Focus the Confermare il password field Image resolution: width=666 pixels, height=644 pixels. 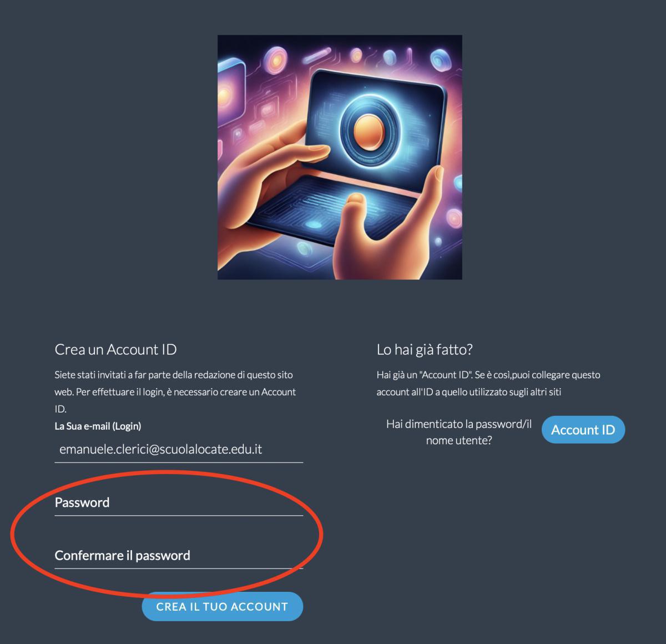tap(179, 555)
